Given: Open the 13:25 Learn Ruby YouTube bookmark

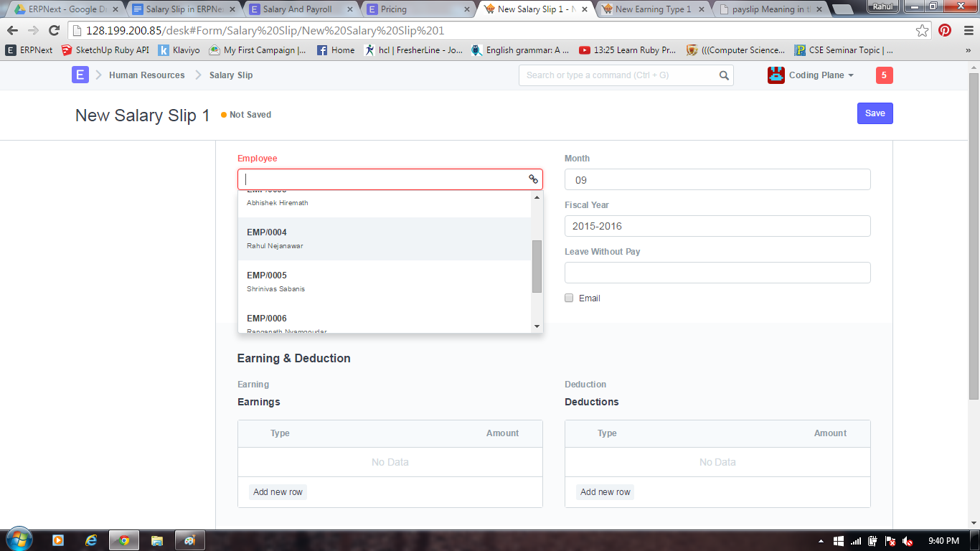Looking at the screenshot, I should point(627,50).
